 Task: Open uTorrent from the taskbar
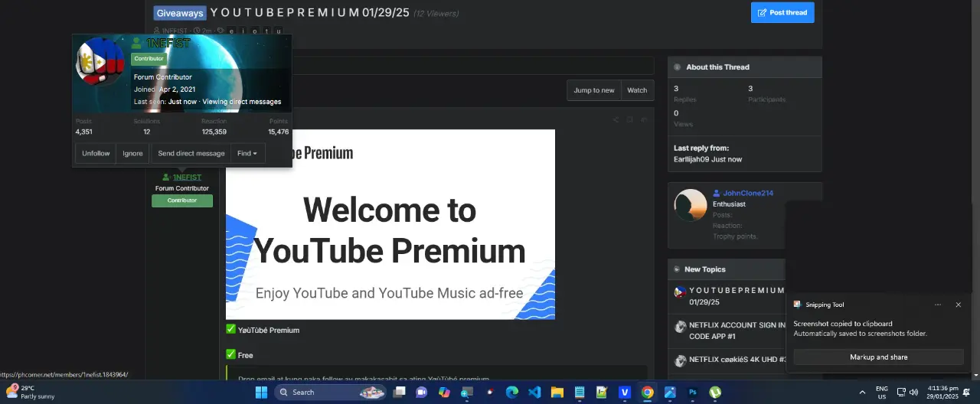coord(715,392)
